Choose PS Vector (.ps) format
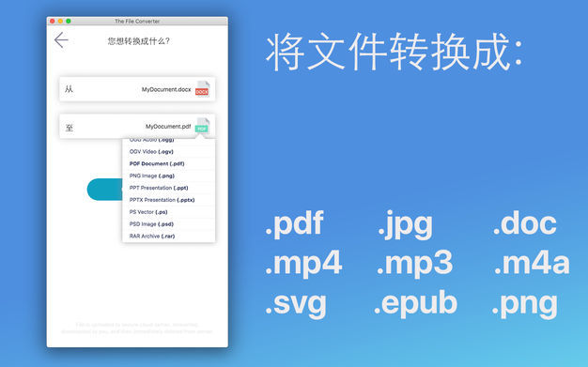The height and width of the screenshot is (367, 588). click(169, 212)
